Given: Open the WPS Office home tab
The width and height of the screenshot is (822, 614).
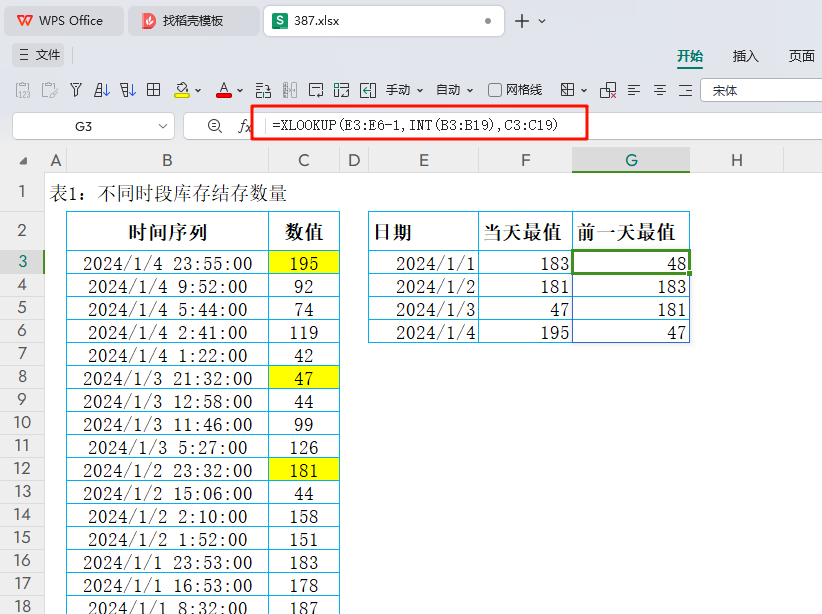Looking at the screenshot, I should pos(63,21).
